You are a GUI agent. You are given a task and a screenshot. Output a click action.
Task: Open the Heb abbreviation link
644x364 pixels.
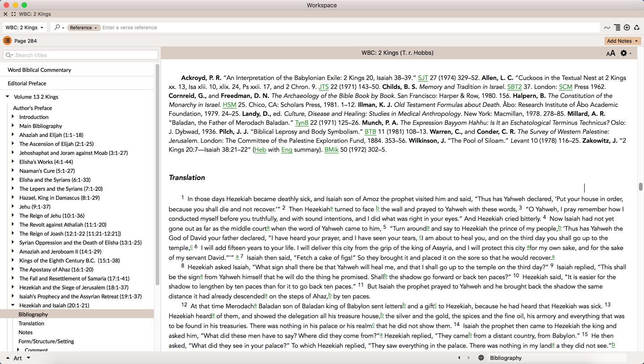[x=260, y=150]
